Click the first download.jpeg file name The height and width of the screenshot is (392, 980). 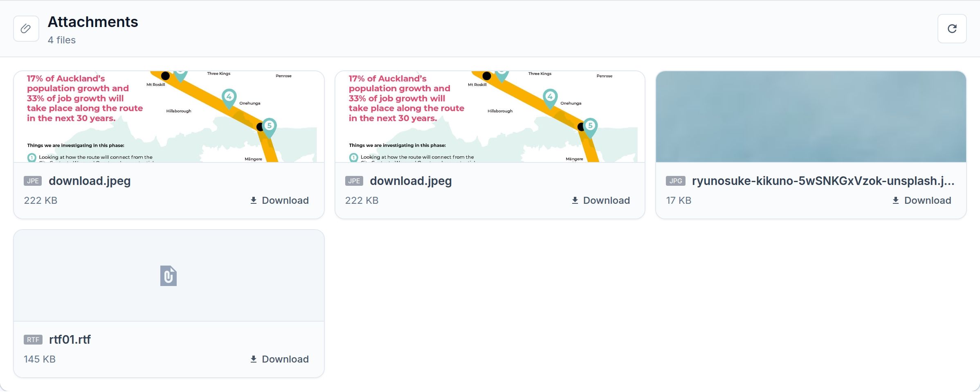click(90, 181)
